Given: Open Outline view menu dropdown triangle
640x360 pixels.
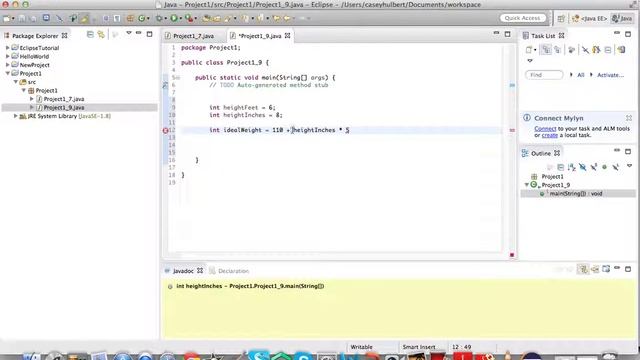Looking at the screenshot, I should [x=629, y=166].
